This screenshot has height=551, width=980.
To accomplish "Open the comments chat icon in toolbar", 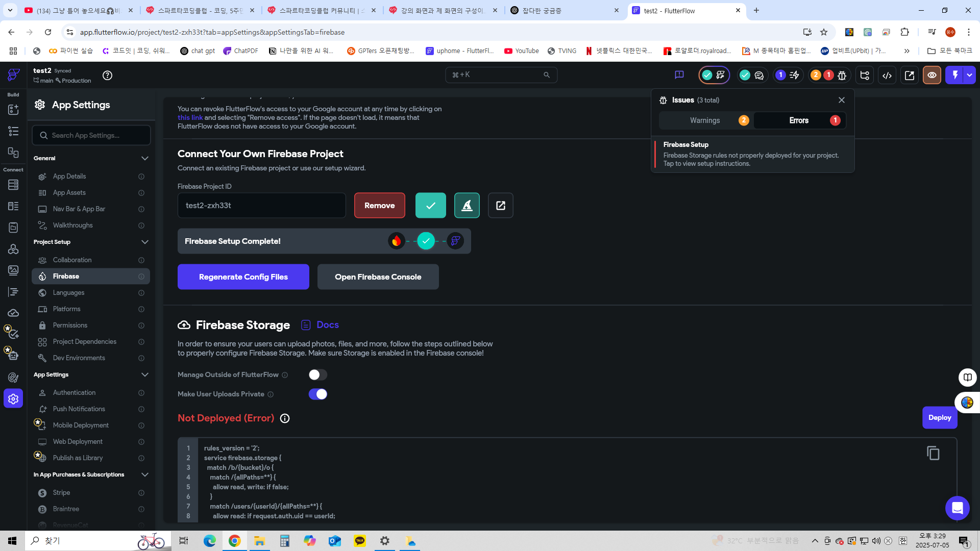I will point(759,76).
